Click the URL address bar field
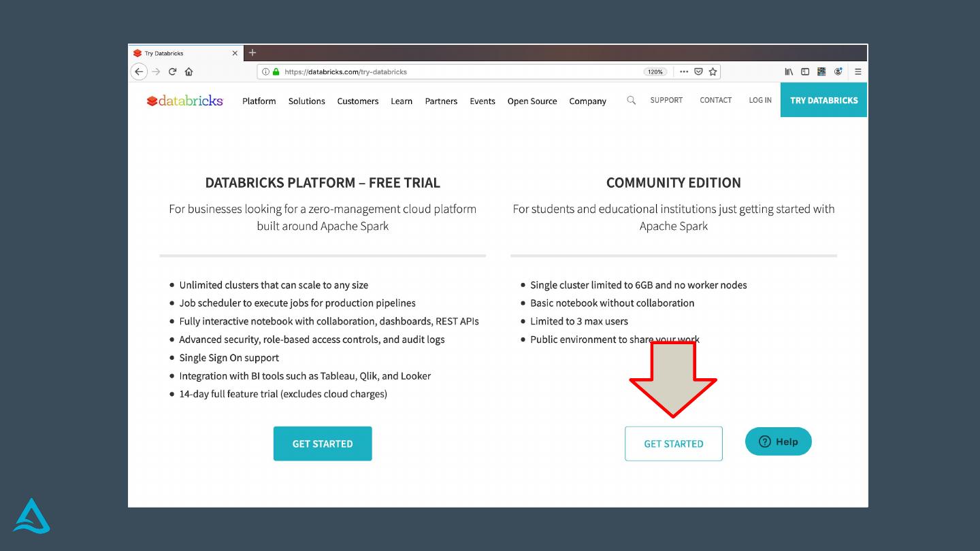Viewport: 980px width, 551px height. coord(489,71)
